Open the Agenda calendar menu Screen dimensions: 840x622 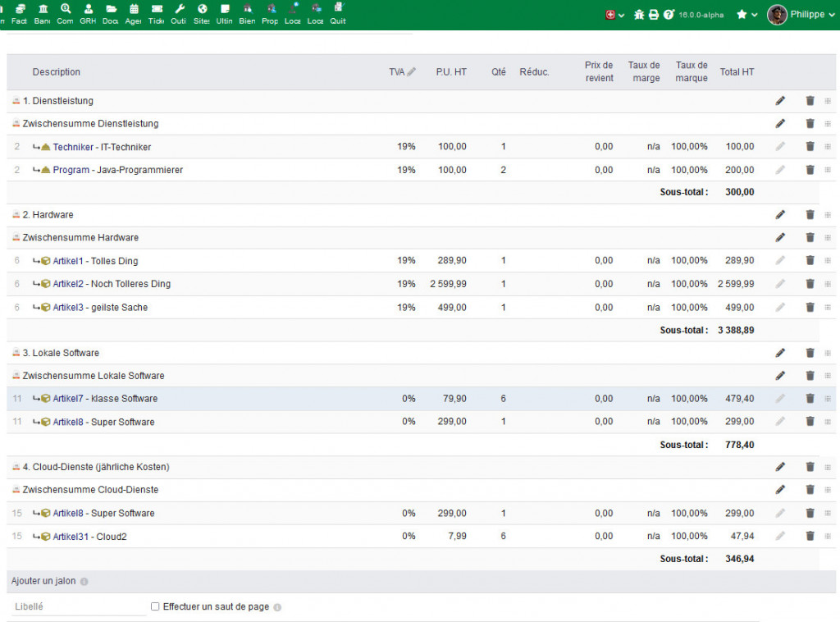click(133, 14)
